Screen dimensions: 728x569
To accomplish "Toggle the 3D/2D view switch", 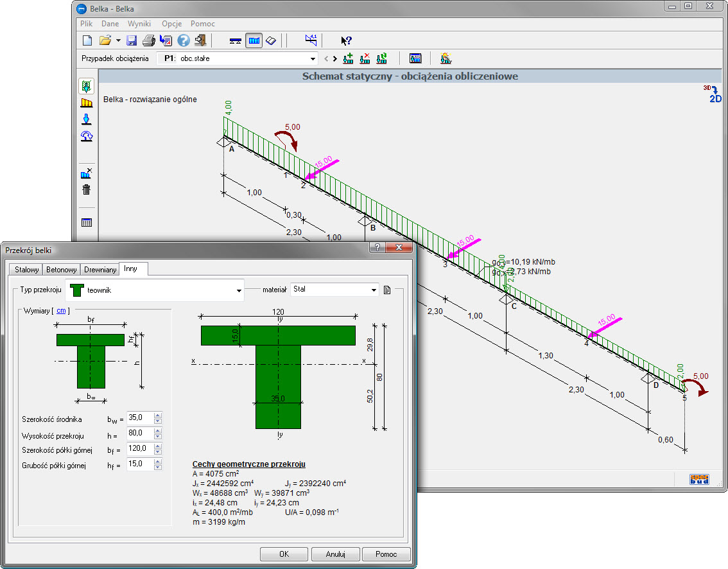I will click(713, 94).
